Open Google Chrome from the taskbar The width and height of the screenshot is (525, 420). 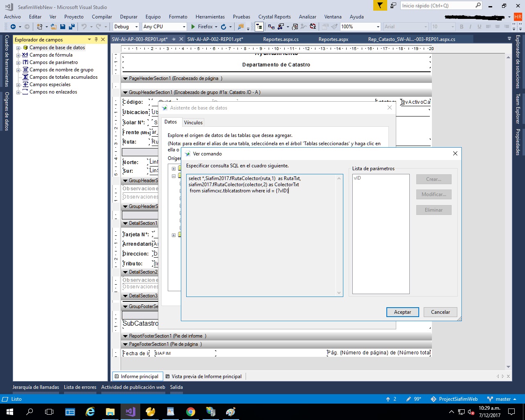[x=191, y=411]
